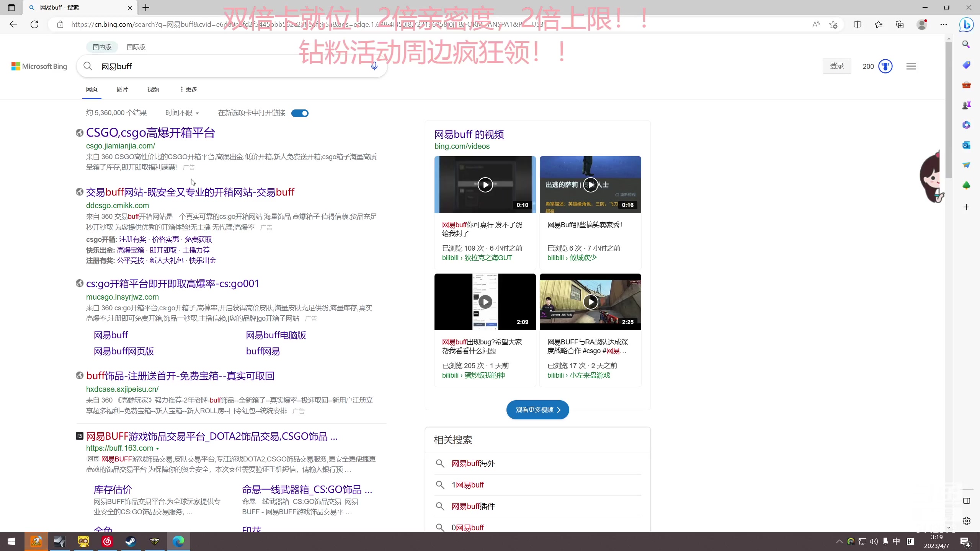Close the 网易buff search tab
The image size is (980, 551).
pos(130,8)
